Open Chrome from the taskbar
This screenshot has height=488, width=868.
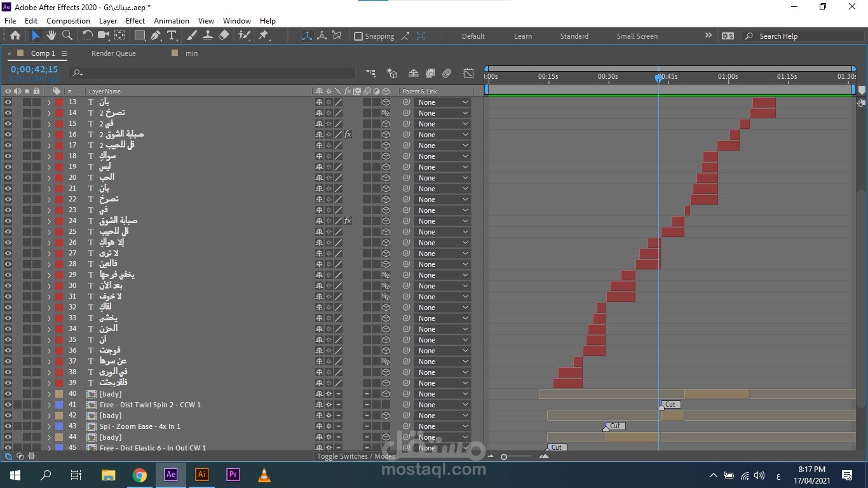140,475
